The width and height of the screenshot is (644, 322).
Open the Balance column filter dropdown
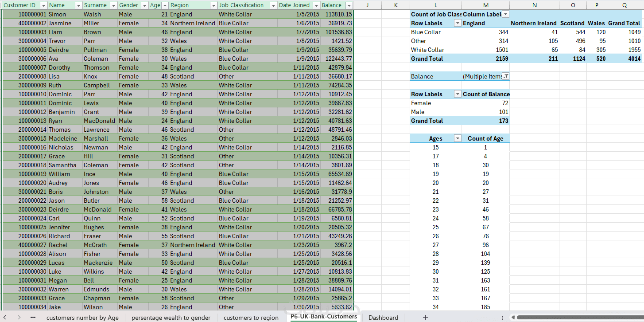pos(349,5)
